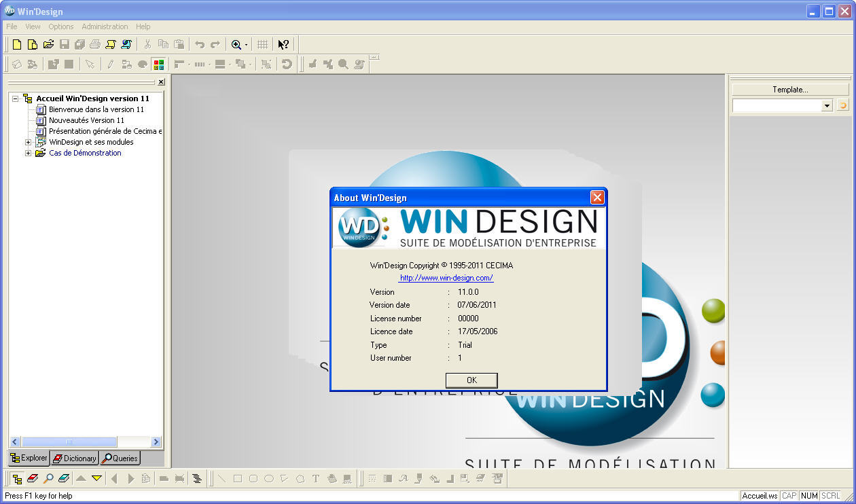Open the win-design.com hyperlink

[446, 278]
